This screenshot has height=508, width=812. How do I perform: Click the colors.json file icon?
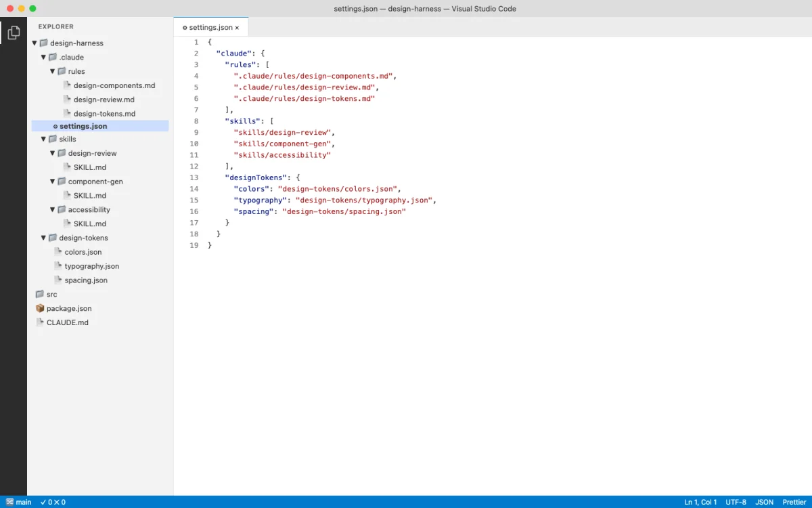tap(58, 252)
